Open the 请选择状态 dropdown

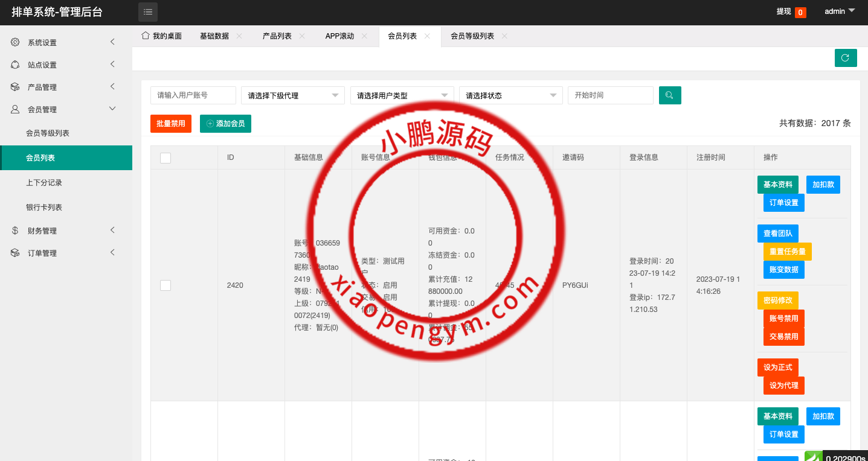510,95
